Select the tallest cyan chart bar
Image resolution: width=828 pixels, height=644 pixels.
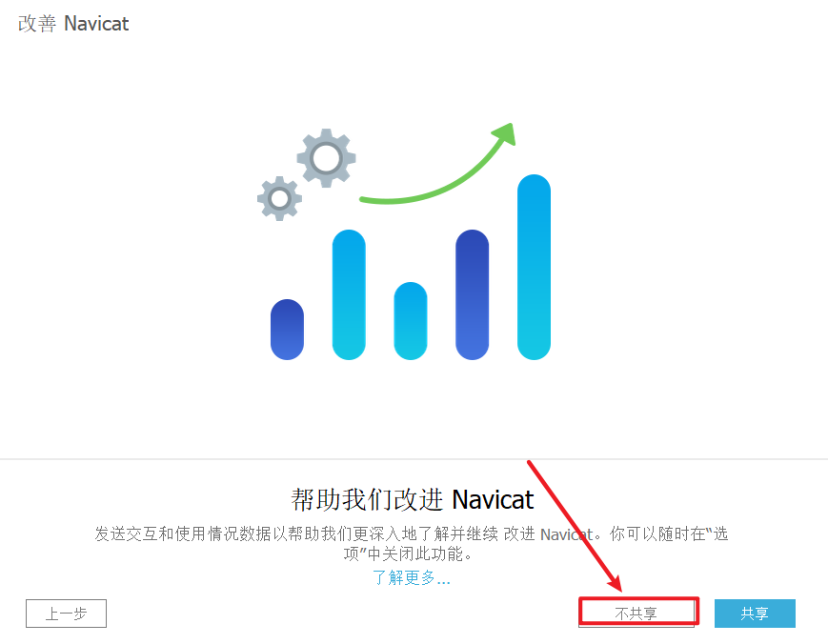(534, 267)
